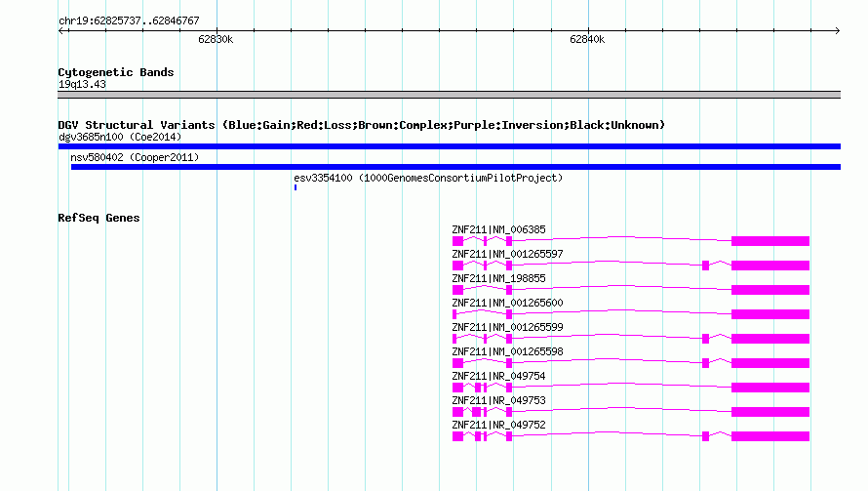This screenshot has width=868, height=491.
Task: Open the dgv3685n100 (Coe2014) variant label
Action: pos(120,137)
